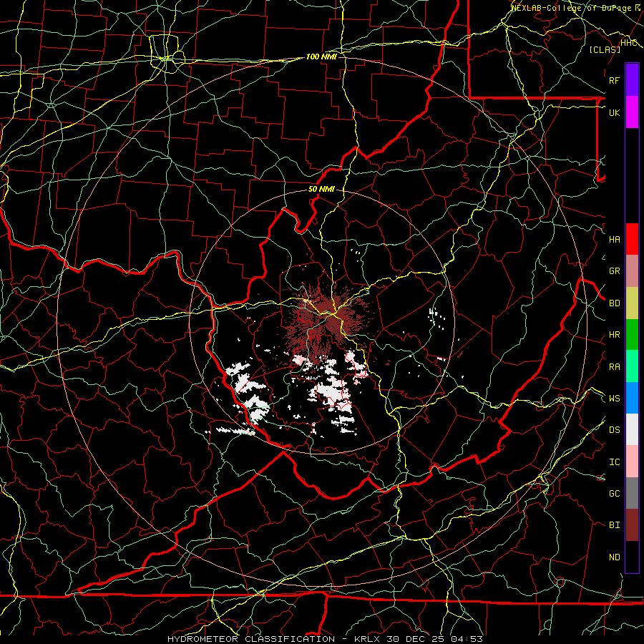Select the RA legend label
The width and height of the screenshot is (644, 644).
[x=615, y=367]
